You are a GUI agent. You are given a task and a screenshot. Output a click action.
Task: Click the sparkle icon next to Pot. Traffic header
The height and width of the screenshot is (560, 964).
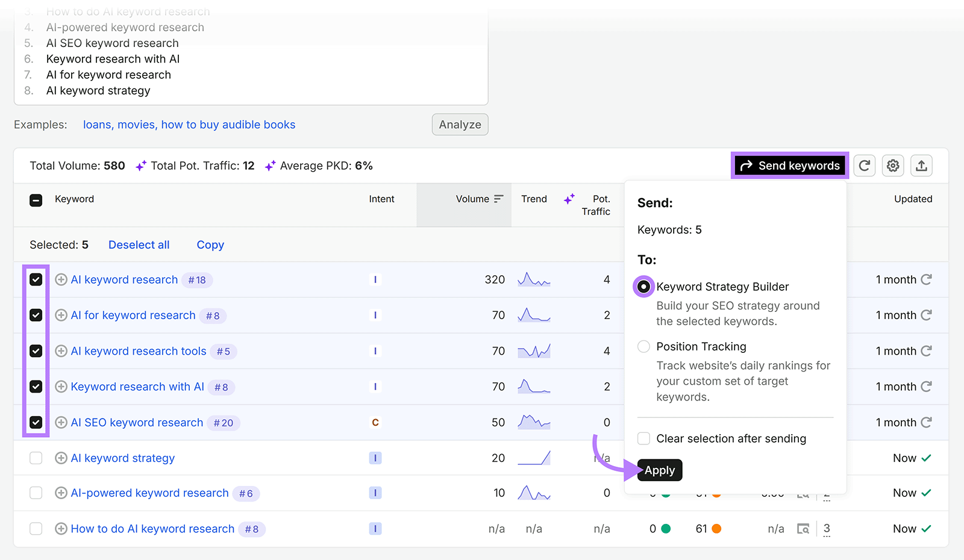569,199
